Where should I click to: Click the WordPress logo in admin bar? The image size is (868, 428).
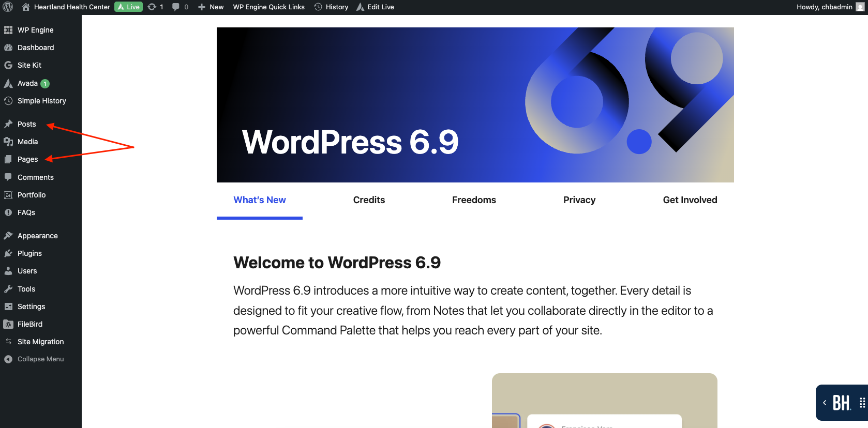(x=8, y=7)
